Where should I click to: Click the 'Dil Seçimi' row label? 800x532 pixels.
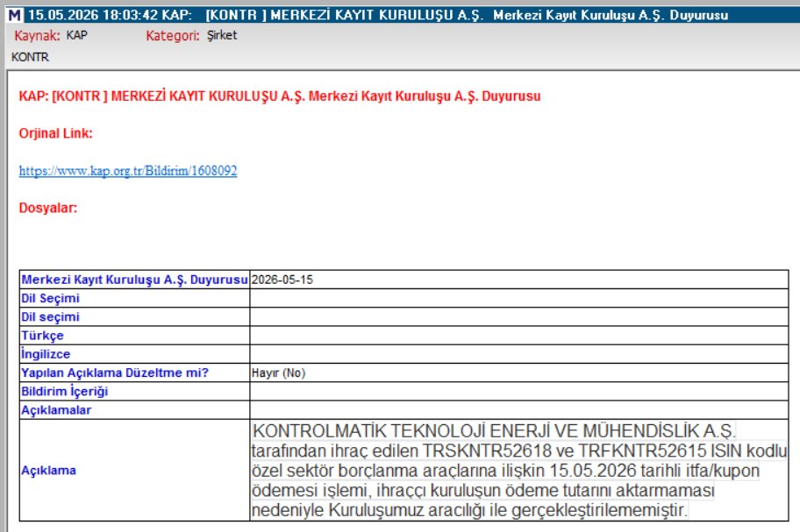50,298
